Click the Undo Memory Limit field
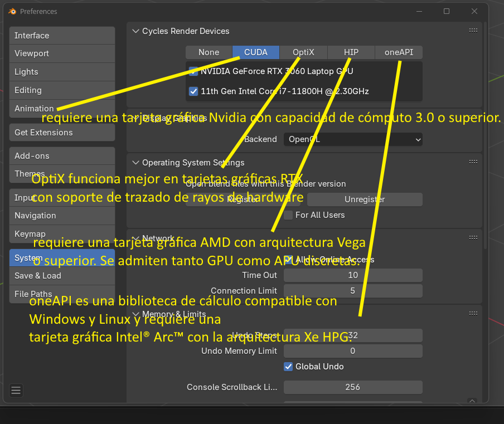Viewport: 504px width, 424px height. 353,351
